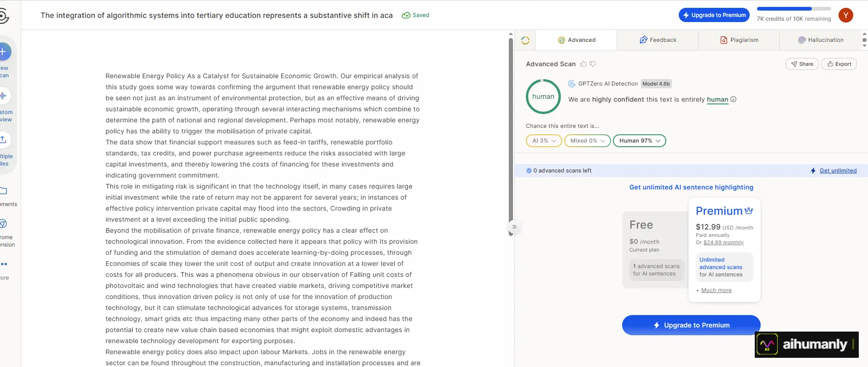Image resolution: width=868 pixels, height=367 pixels.
Task: Click the Model 4.6b badge
Action: [x=656, y=84]
